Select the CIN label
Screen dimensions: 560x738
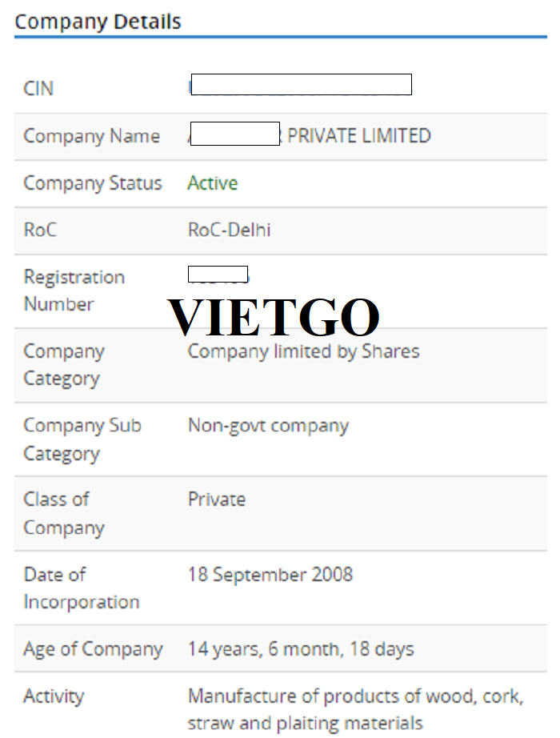pyautogui.click(x=38, y=89)
